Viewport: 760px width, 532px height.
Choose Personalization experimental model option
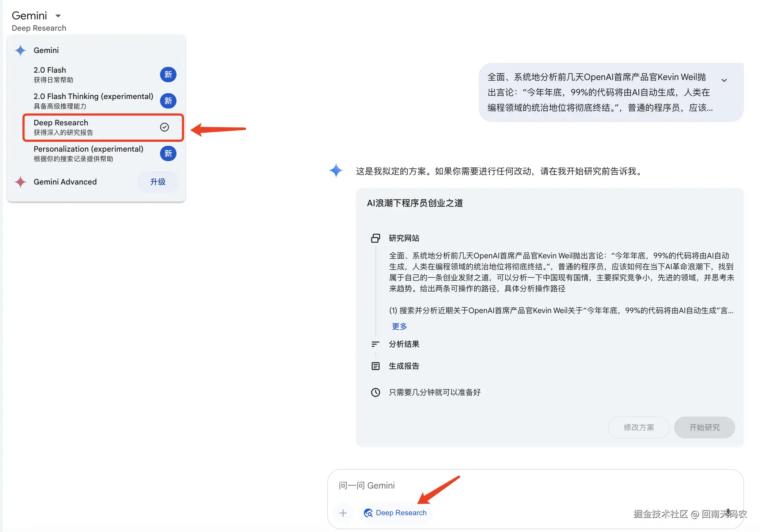click(x=88, y=153)
